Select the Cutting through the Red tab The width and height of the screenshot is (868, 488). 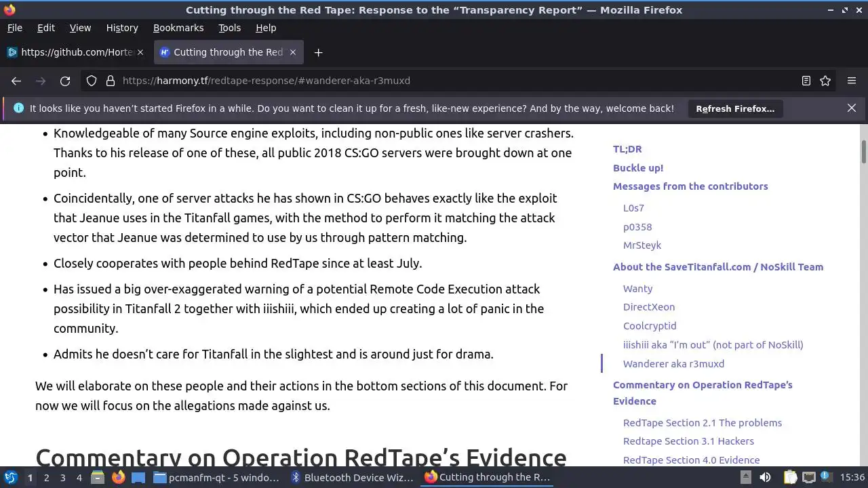point(229,52)
